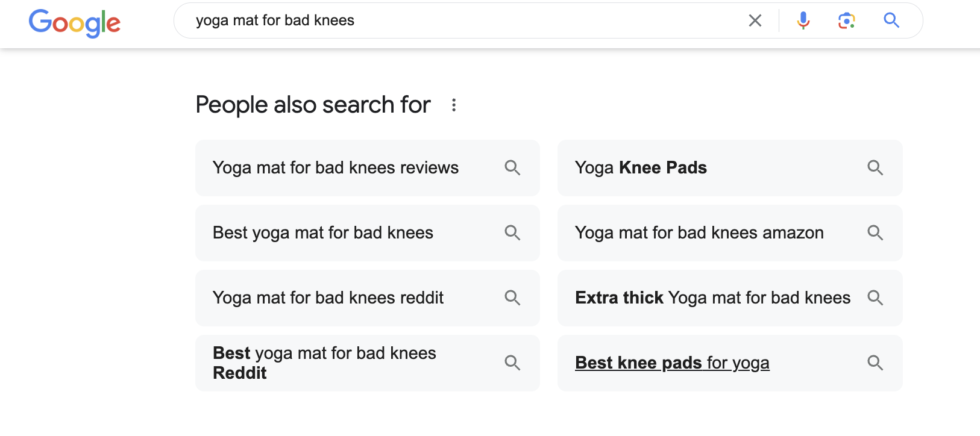Clear the search box with X icon
980x436 pixels.
755,20
